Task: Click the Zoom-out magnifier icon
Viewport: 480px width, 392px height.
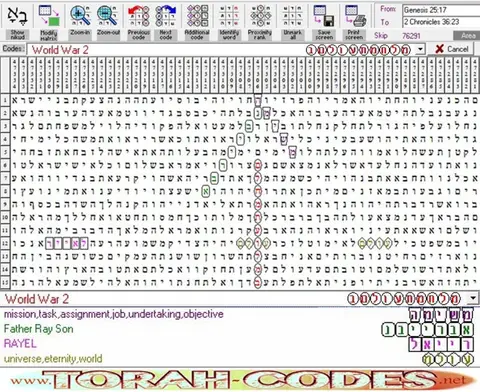Action: (x=107, y=15)
